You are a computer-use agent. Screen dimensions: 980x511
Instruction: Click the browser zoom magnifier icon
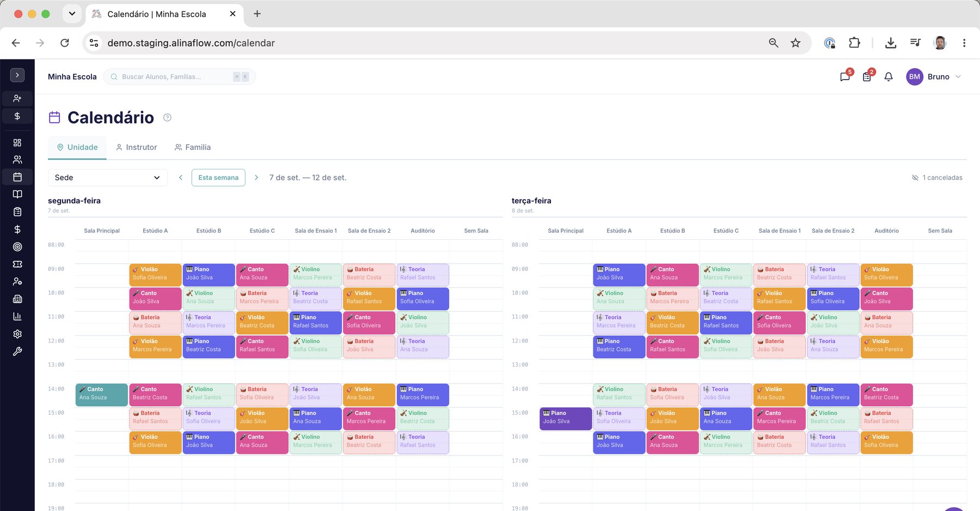click(x=773, y=42)
